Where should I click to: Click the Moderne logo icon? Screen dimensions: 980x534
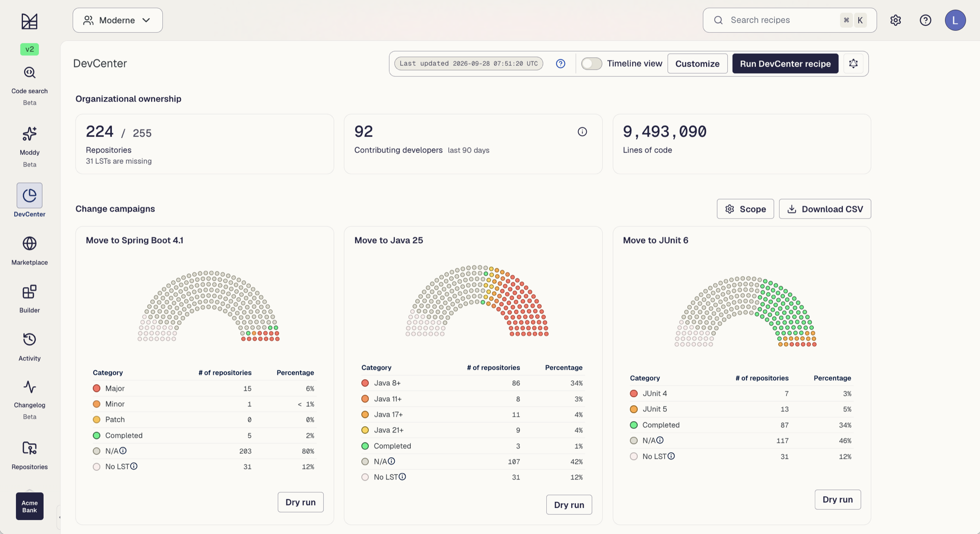click(x=29, y=21)
